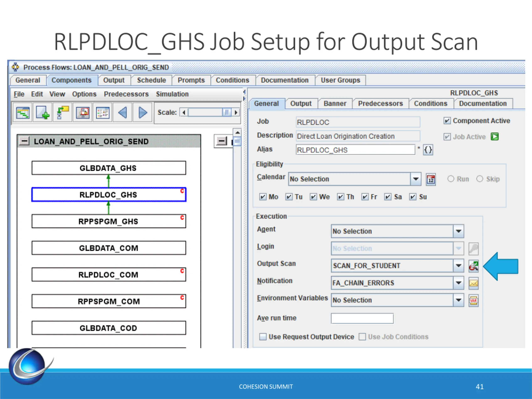The width and height of the screenshot is (532, 399).
Task: Open the Notification FA_CHAIN_ERRORS dropdown
Action: tap(458, 283)
